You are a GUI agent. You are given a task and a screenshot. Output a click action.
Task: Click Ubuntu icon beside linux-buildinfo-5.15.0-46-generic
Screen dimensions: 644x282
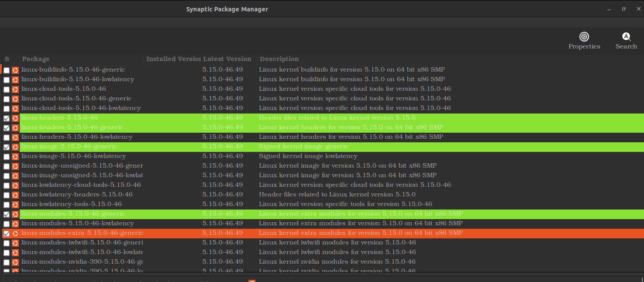[x=15, y=70]
